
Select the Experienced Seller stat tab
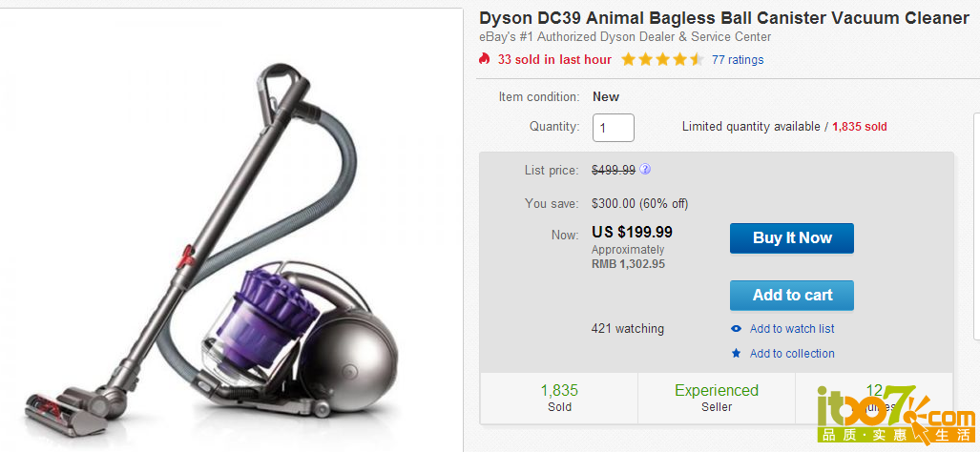(x=717, y=399)
